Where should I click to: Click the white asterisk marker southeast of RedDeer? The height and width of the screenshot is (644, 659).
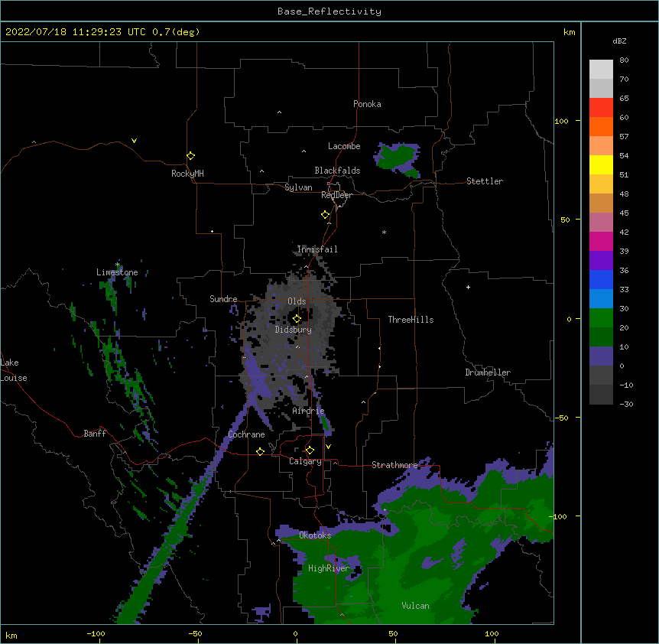click(384, 232)
